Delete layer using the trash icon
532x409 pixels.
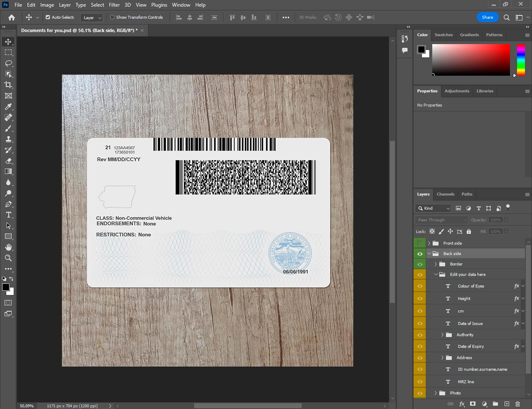point(517,404)
